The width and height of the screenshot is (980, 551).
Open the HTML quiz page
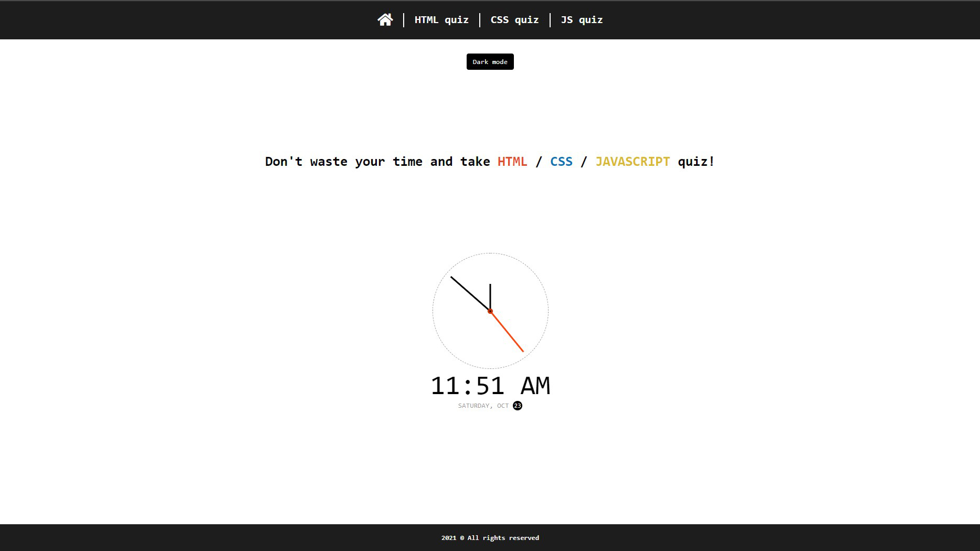441,20
